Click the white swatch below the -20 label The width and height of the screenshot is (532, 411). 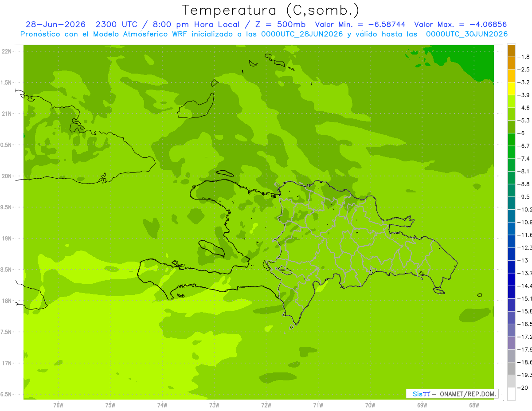point(511,394)
